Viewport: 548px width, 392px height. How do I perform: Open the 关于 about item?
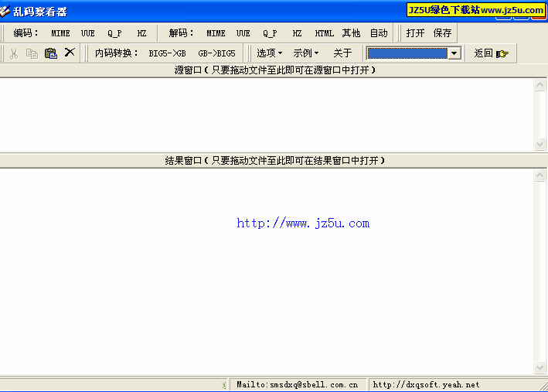pos(342,53)
